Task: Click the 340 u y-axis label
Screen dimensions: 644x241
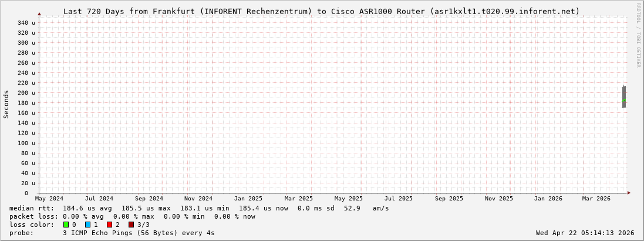Action: (x=25, y=22)
